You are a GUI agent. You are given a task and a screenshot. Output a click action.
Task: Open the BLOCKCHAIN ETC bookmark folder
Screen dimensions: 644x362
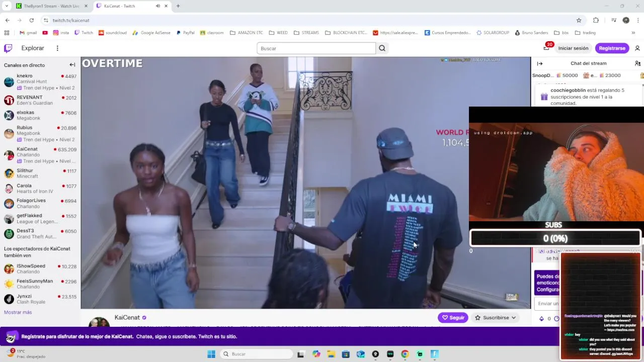click(x=346, y=33)
